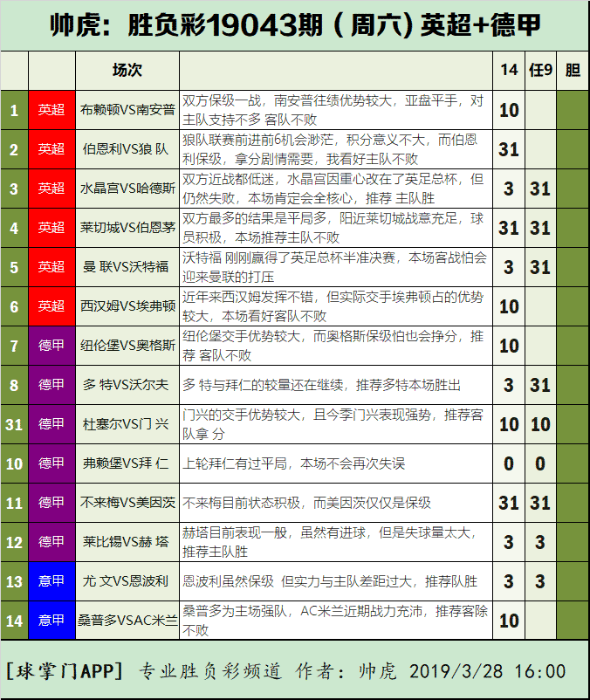Screen dimensions: 590x700
Task: Click match cell 曼 联VS沃特福
Action: coord(127,267)
